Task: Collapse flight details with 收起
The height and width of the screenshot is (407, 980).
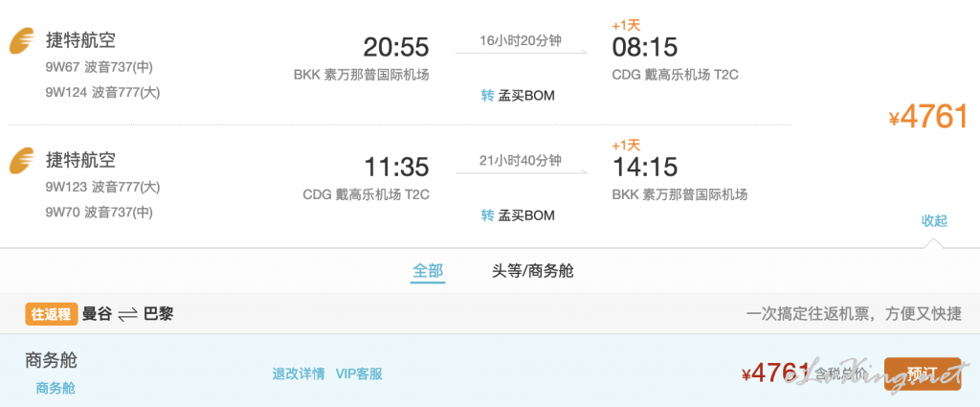Action: (x=934, y=220)
